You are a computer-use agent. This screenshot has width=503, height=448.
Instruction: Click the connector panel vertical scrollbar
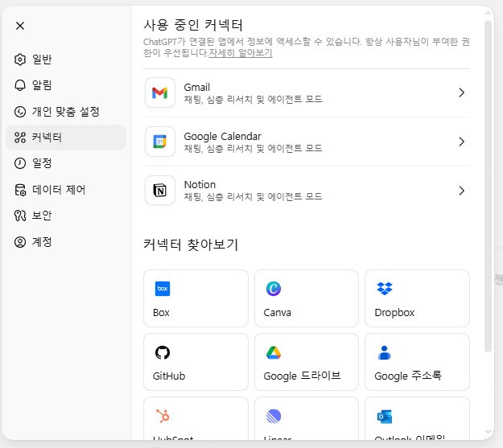[x=488, y=187]
